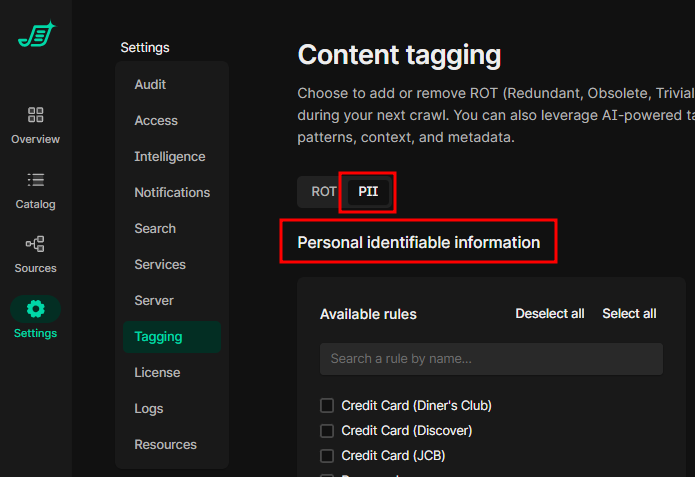Open Notifications settings
Screen dimensions: 695x477
click(172, 193)
